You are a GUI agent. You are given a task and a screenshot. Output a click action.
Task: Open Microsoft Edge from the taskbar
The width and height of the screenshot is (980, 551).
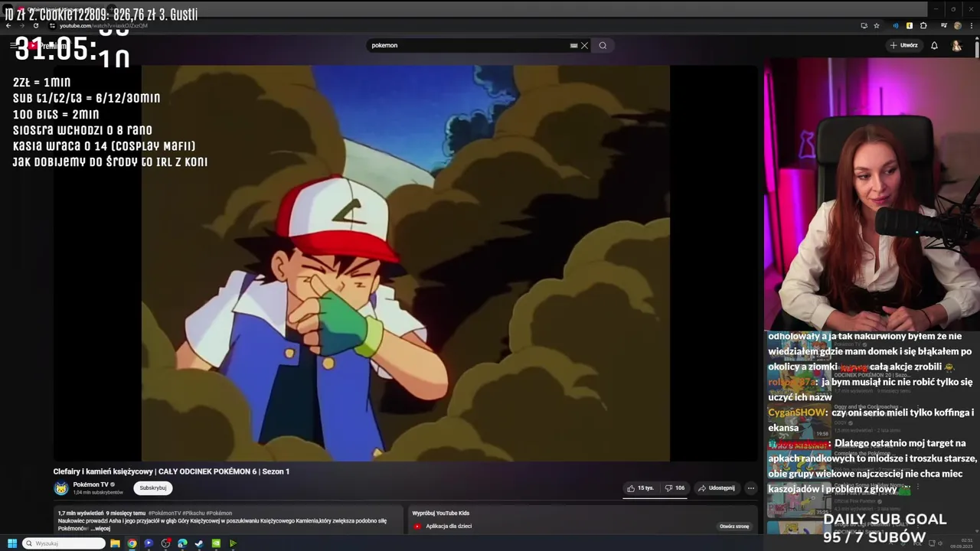pos(182,543)
